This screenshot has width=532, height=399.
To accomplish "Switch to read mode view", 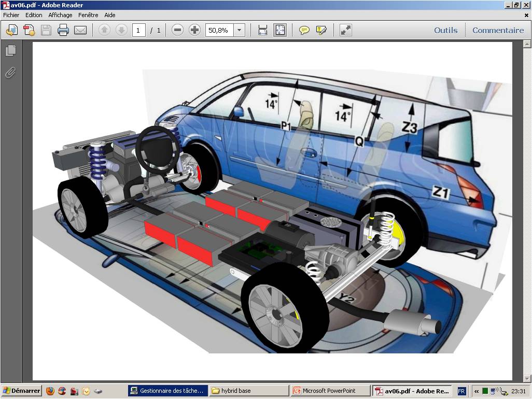I will pyautogui.click(x=345, y=30).
